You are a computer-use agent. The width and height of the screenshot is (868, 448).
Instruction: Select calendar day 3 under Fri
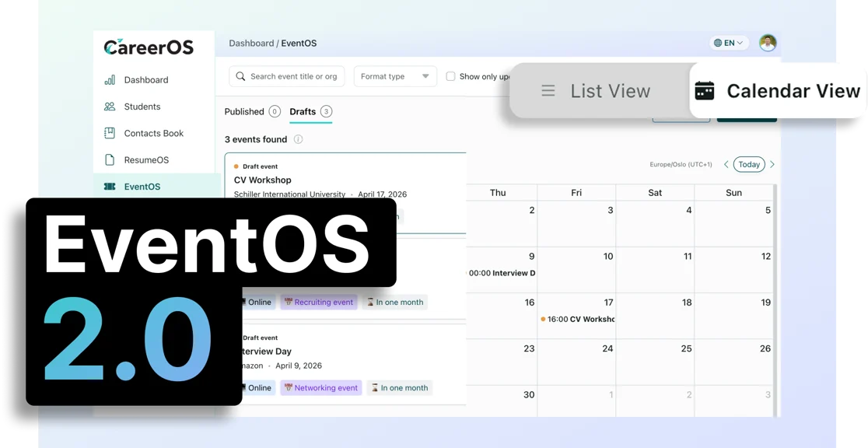pos(576,224)
